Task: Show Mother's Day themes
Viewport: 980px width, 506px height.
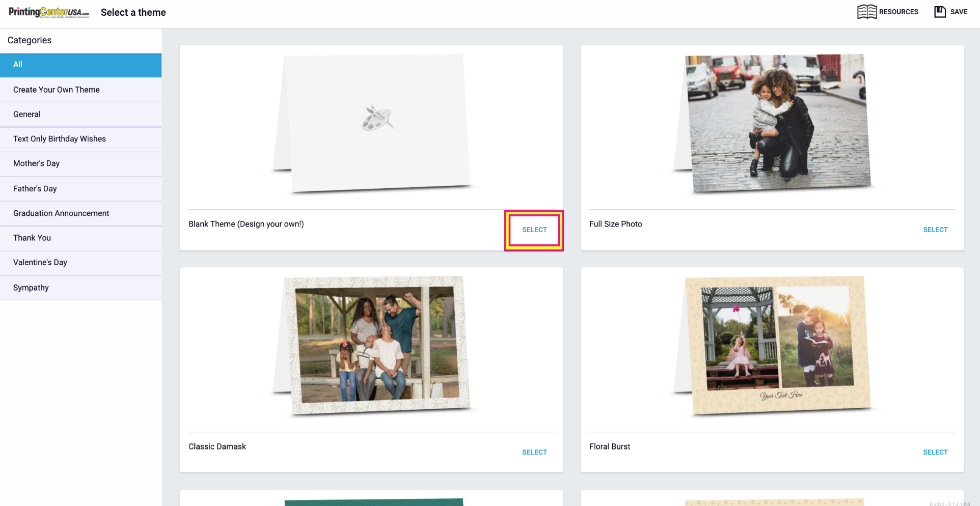Action: pos(80,163)
